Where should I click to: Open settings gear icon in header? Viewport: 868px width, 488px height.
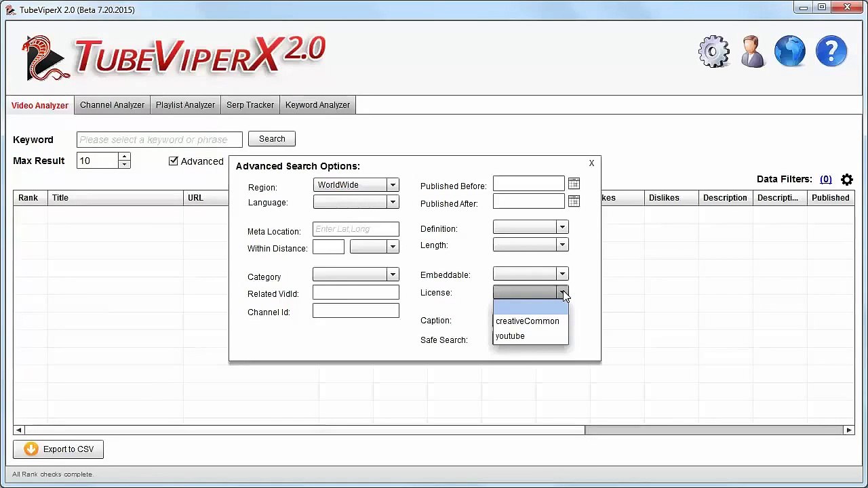(x=713, y=52)
